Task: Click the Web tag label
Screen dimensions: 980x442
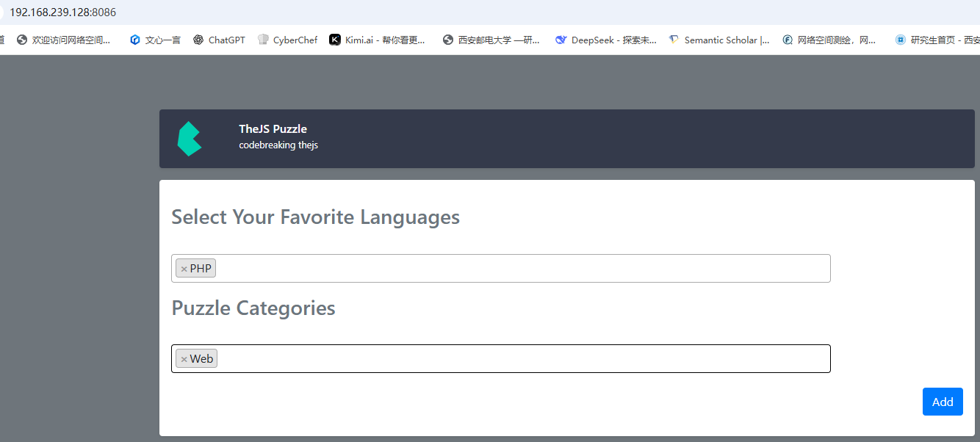Action: 201,359
